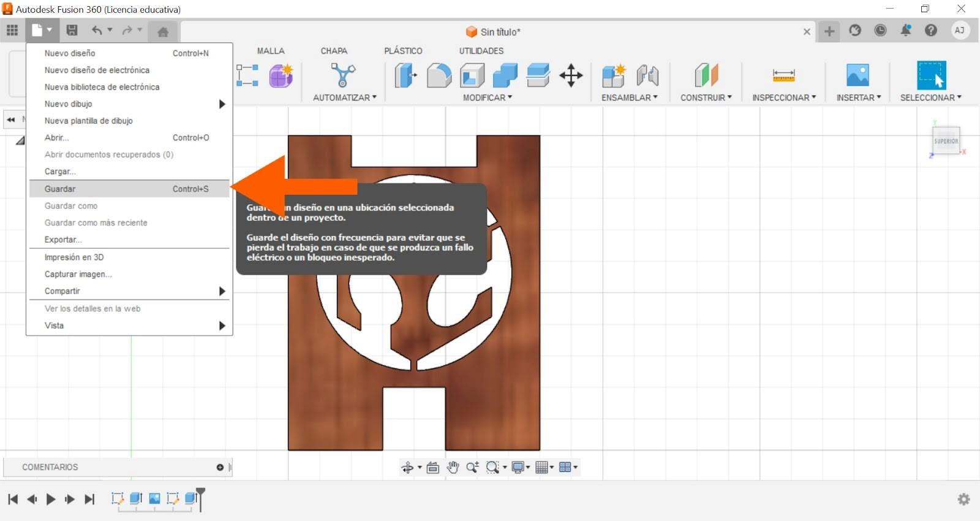
Task: Open Nuevo dibujo submenu
Action: coord(129,104)
